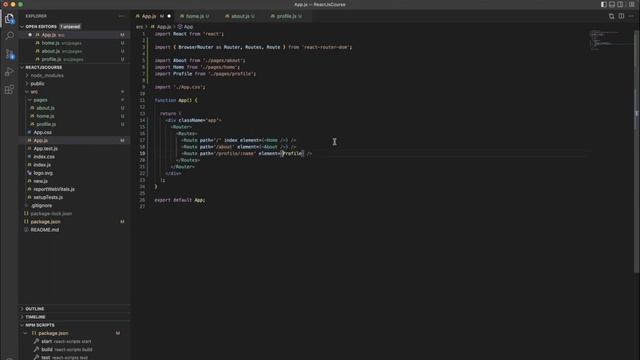
Task: Run the build npm script wrench icon
Action: (36, 349)
